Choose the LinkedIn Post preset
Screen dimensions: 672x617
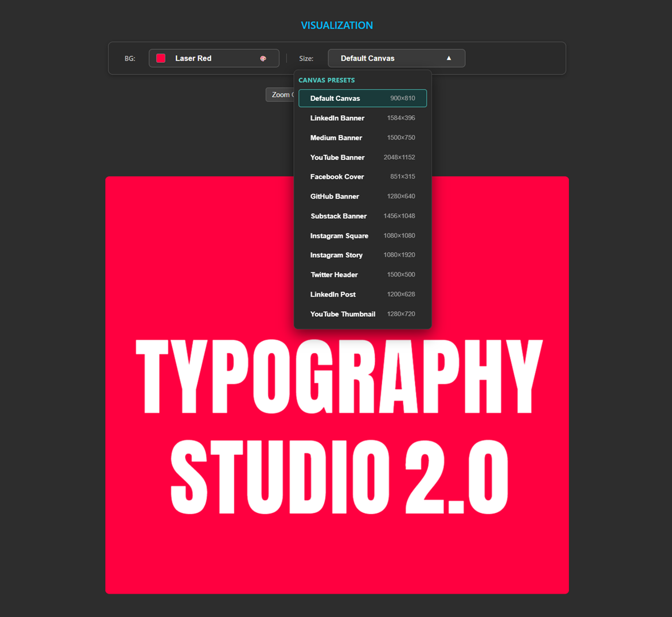[362, 294]
